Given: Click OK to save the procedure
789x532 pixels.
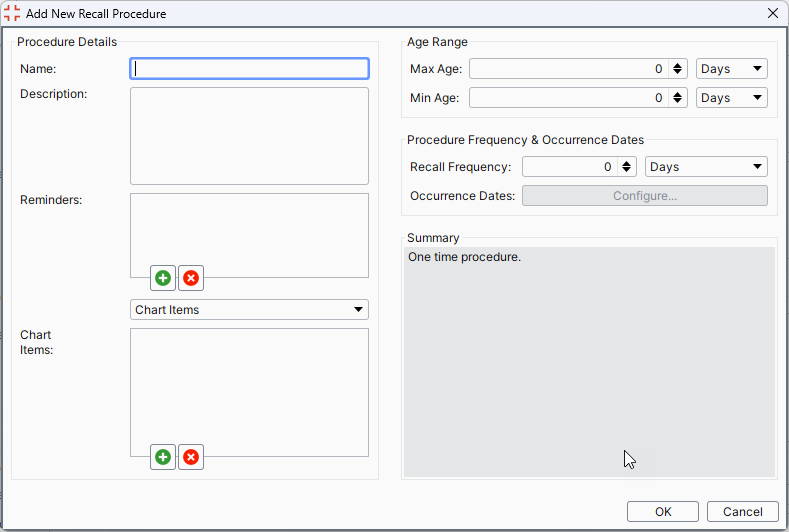Looking at the screenshot, I should pos(663,512).
